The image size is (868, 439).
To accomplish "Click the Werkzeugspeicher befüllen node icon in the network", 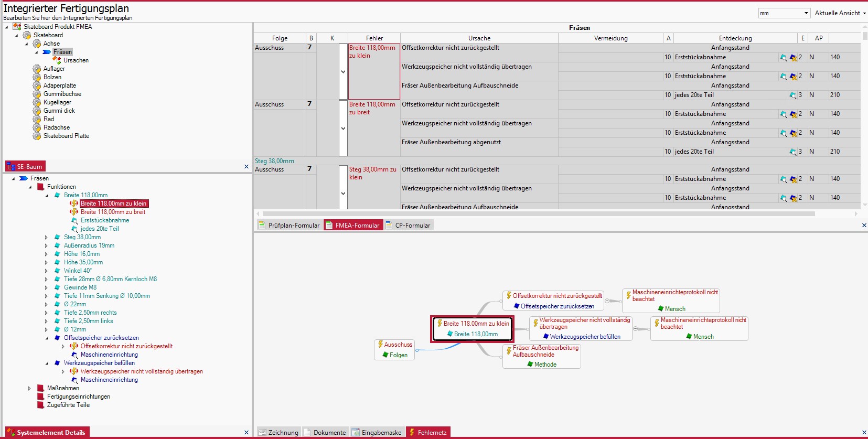I will coord(546,337).
